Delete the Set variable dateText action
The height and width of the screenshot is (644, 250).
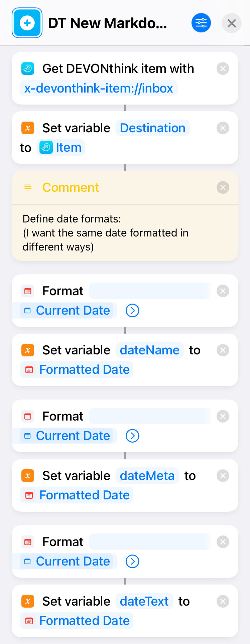[223, 602]
